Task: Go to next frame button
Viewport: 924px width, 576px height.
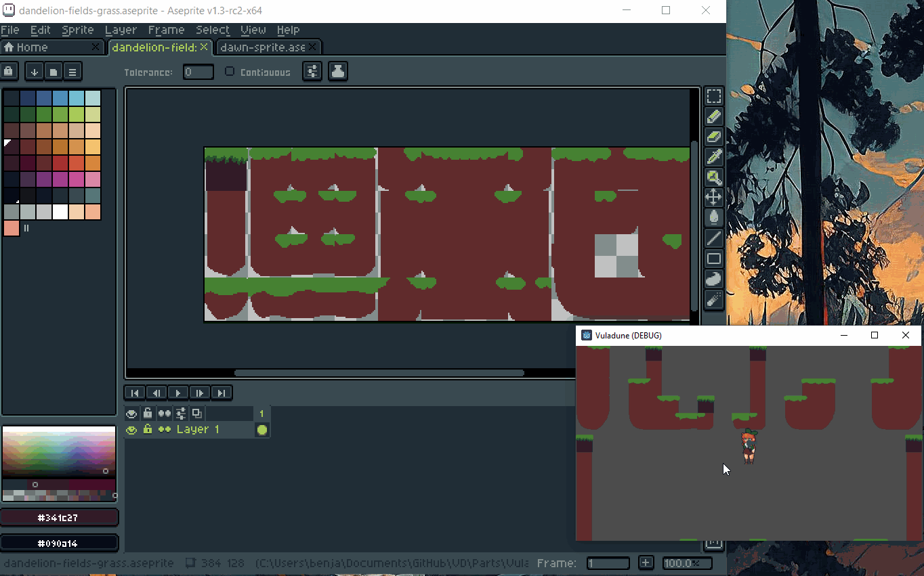Action: (200, 393)
